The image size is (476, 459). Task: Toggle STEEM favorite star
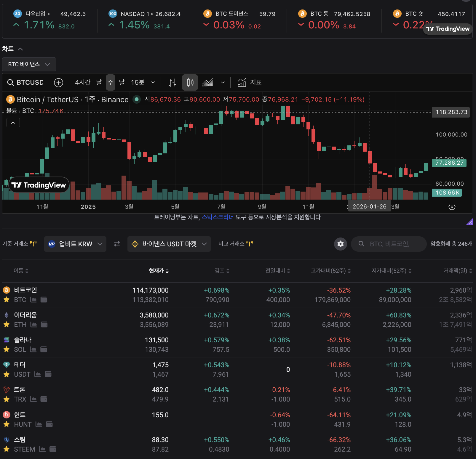point(7,449)
